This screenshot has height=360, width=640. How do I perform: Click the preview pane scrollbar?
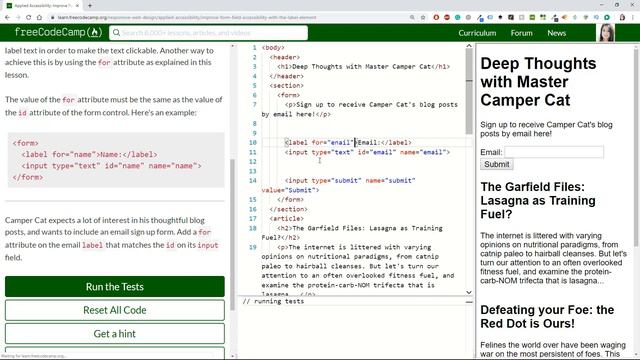636,147
